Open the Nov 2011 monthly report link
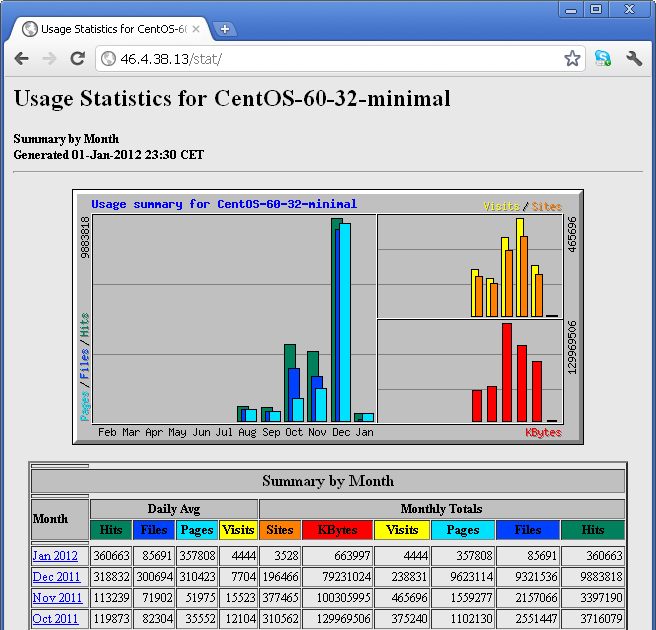The image size is (656, 630). coord(57,597)
